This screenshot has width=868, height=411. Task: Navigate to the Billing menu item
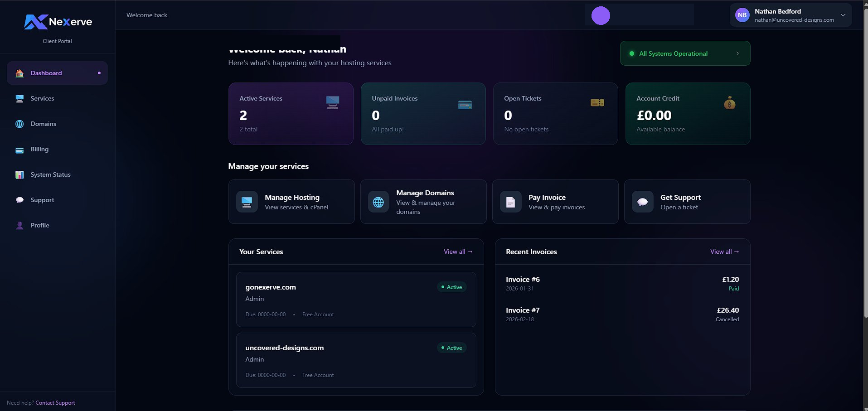click(x=39, y=149)
